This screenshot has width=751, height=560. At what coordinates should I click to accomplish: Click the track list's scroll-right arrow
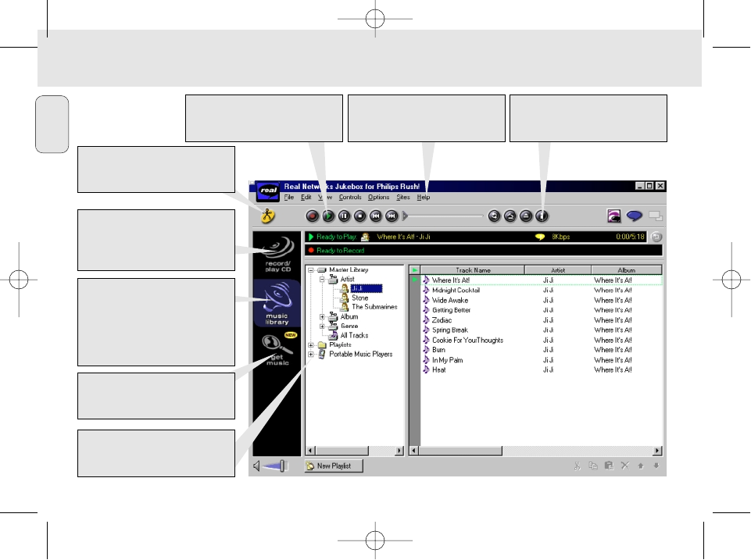coord(657,451)
